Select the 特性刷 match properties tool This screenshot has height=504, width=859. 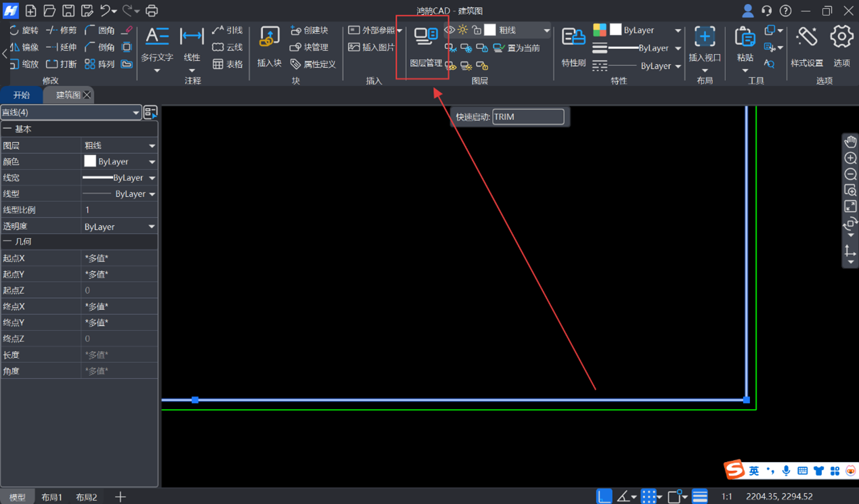[x=573, y=46]
